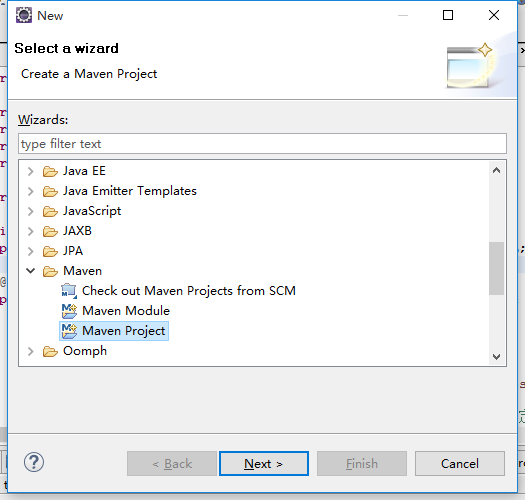Cancel the New wizard dialog

point(460,463)
